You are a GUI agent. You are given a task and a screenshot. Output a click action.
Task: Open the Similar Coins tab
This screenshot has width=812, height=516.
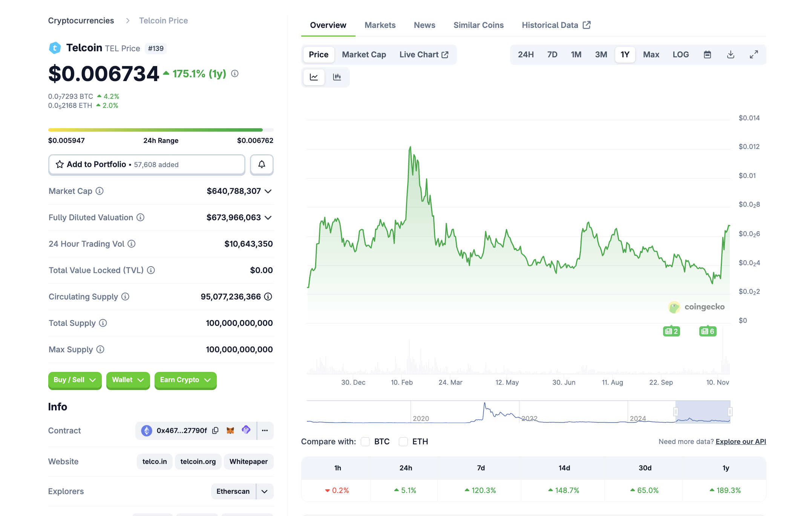pos(478,25)
